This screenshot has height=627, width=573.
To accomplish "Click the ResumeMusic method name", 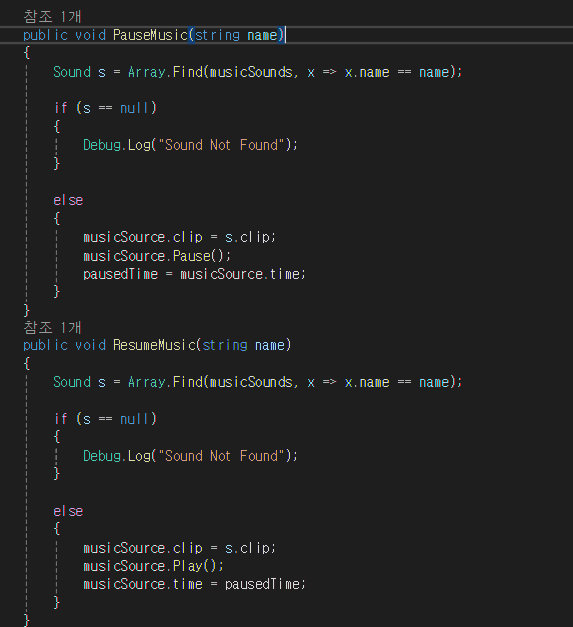I will point(154,345).
